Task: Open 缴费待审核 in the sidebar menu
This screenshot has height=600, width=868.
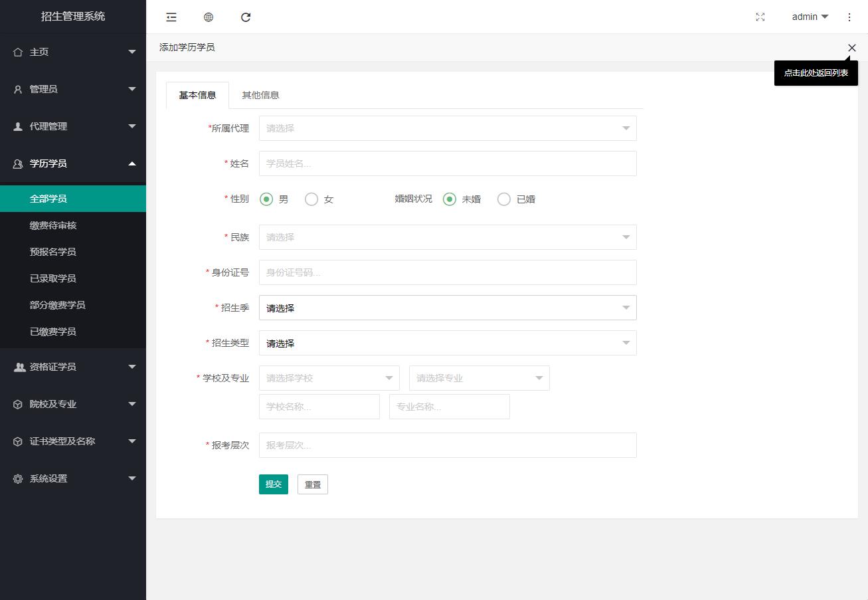Action: (x=53, y=225)
